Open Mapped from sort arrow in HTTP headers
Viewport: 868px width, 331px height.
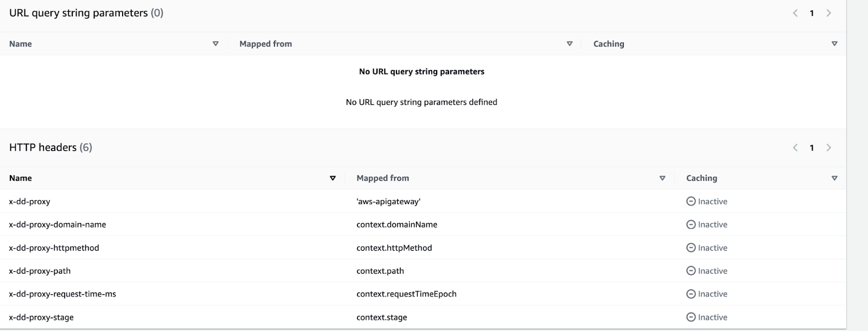click(x=662, y=179)
